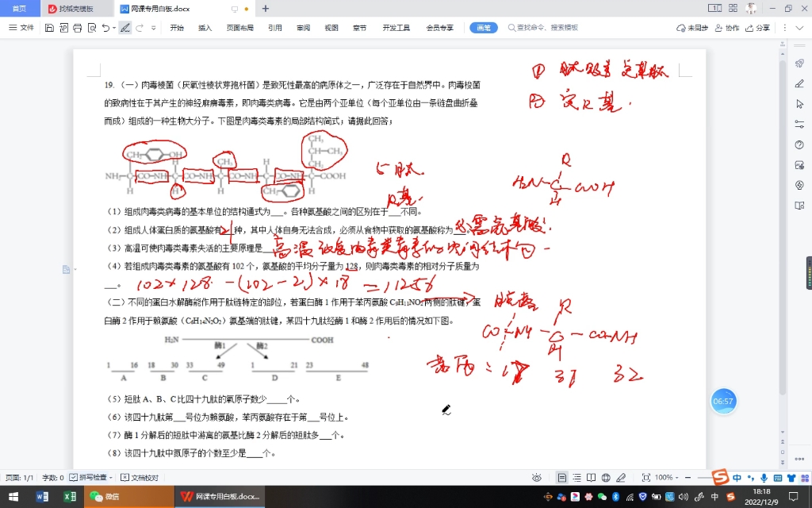Toggle the 拼写检查 spell check option
Screen dimensions: 812x508
90,477
